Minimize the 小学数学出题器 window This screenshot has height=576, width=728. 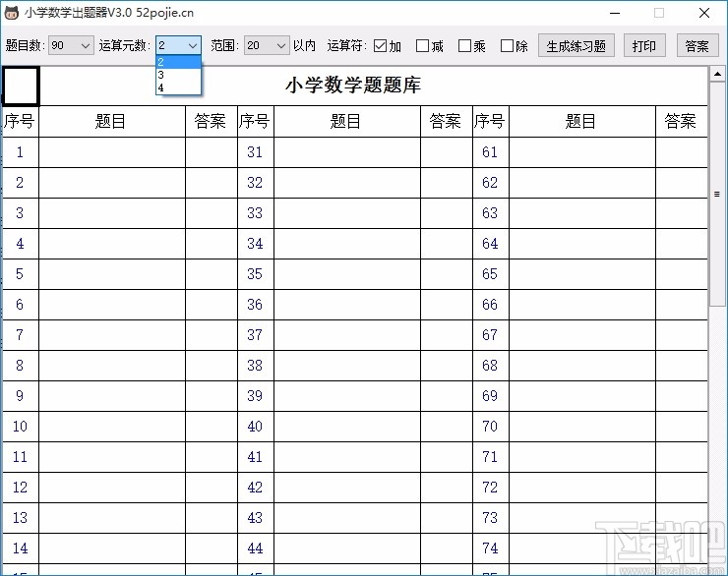(x=615, y=13)
